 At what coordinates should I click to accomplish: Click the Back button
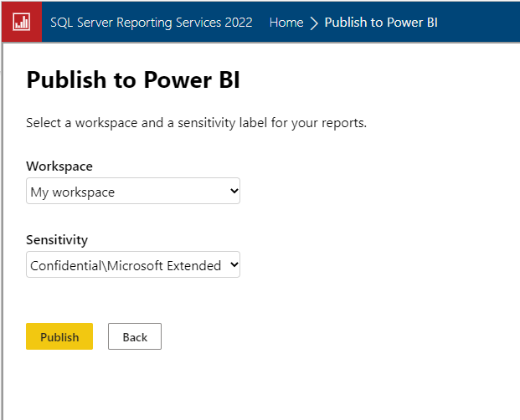point(135,336)
